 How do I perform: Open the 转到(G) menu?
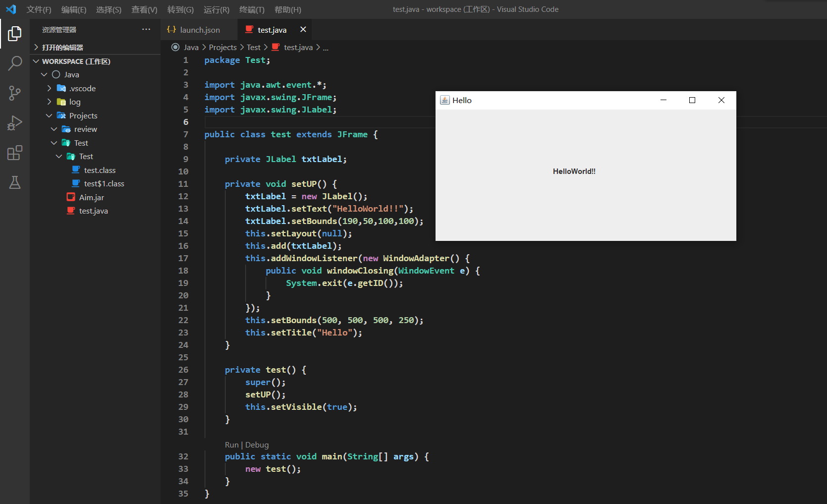click(x=180, y=9)
